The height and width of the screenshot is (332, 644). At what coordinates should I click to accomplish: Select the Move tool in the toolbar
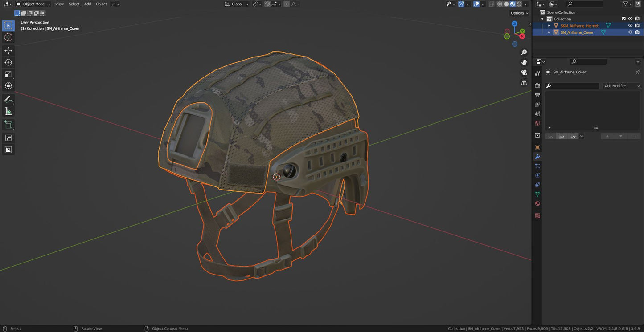coord(8,50)
